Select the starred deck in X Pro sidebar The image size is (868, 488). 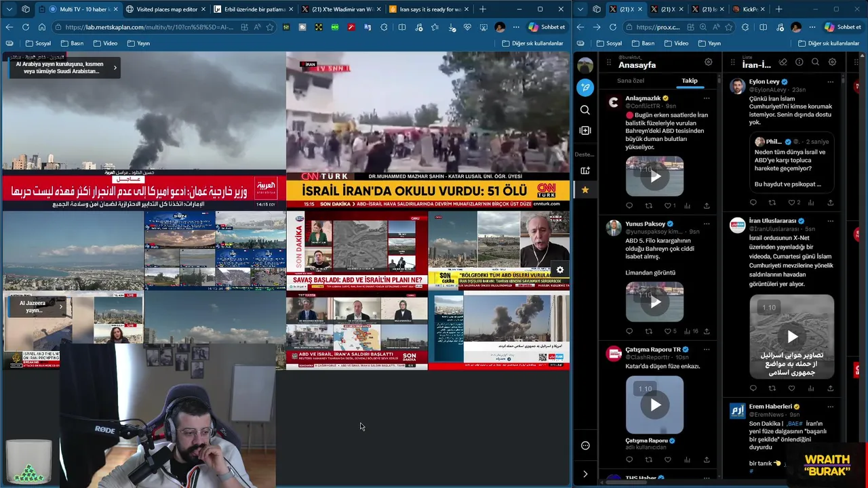(x=585, y=190)
